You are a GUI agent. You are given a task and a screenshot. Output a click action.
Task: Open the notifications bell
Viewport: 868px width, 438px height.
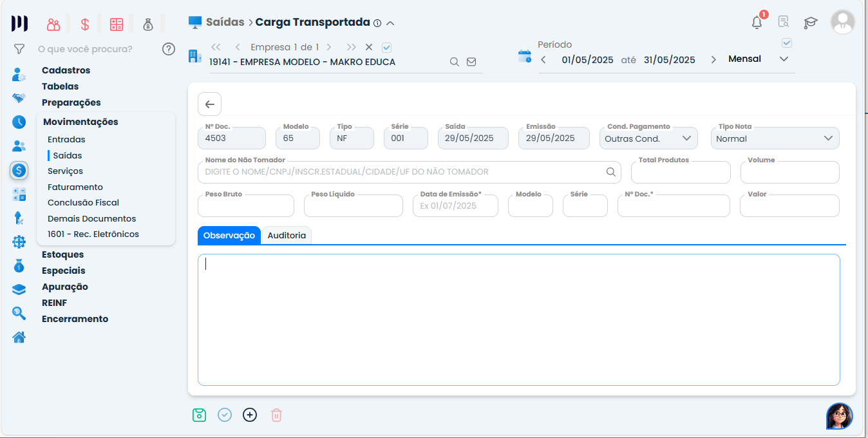point(757,23)
